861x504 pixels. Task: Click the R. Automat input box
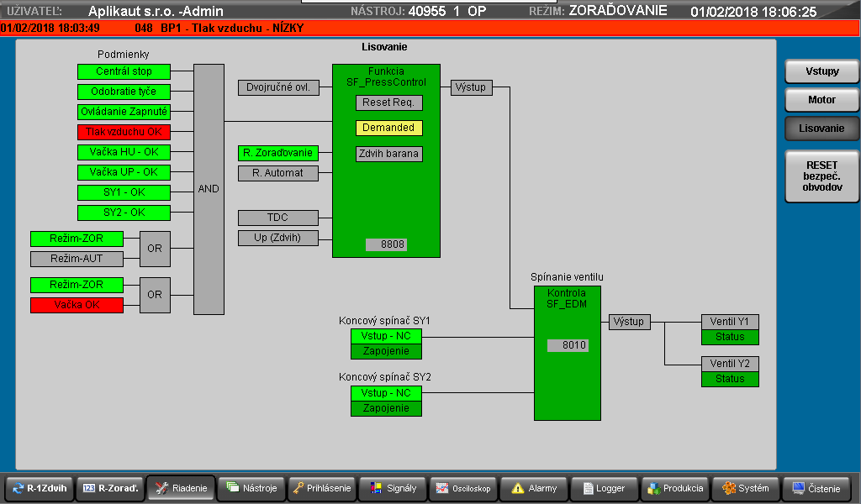tap(277, 173)
